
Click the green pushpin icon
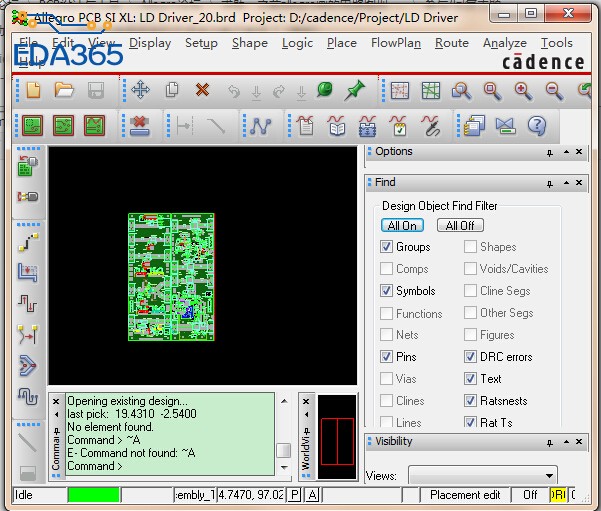click(x=355, y=90)
